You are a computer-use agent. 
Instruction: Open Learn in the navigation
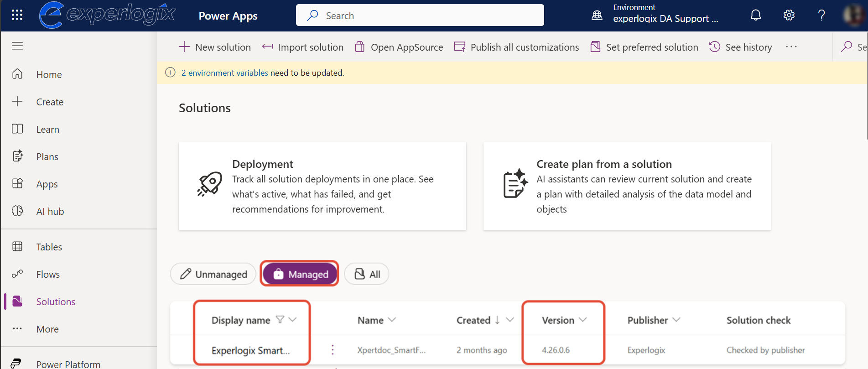pos(48,129)
